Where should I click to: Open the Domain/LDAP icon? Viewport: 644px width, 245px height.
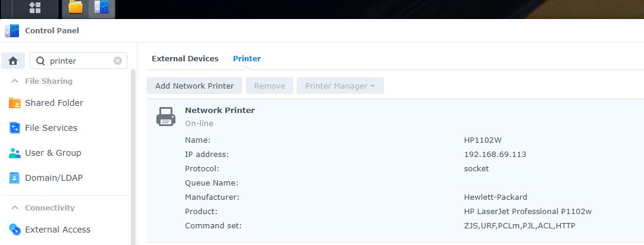(x=15, y=178)
